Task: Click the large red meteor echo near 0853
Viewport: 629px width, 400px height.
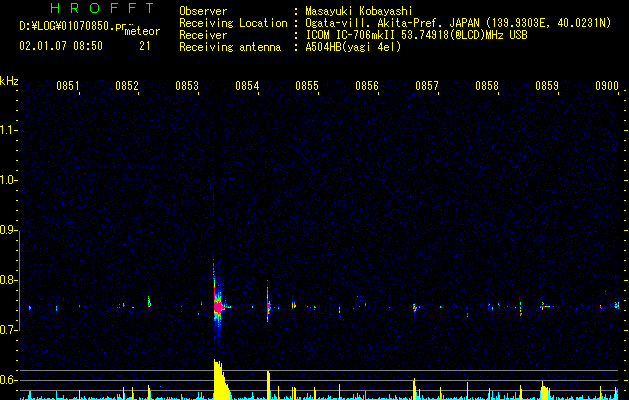Action: pyautogui.click(x=218, y=307)
